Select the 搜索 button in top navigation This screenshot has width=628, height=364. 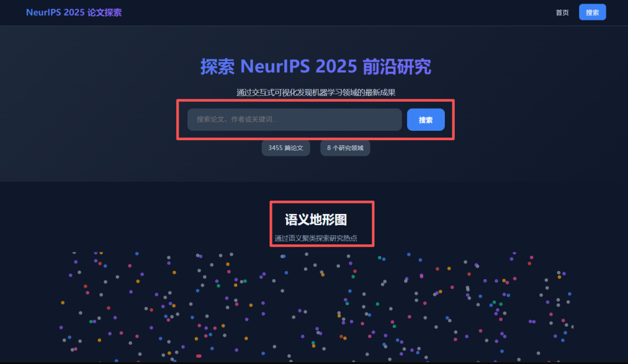pos(593,12)
